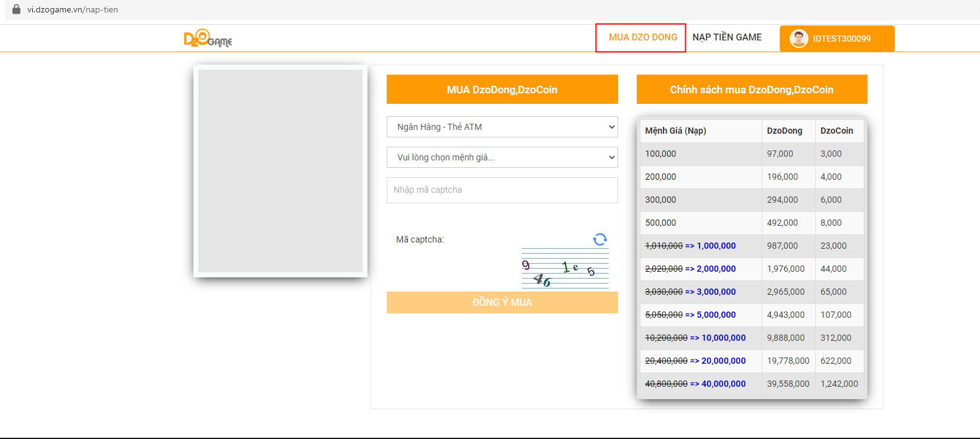Click the user avatar icon
The height and width of the screenshot is (439, 980).
(x=798, y=39)
